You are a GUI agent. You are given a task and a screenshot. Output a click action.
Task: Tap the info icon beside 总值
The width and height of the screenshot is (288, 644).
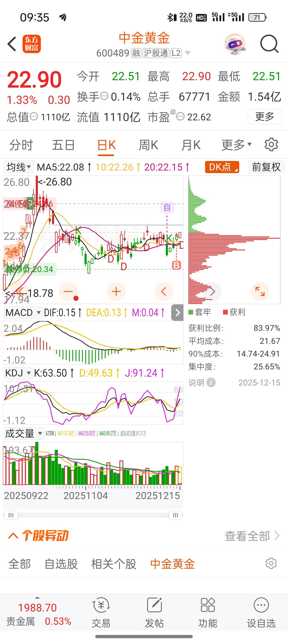pos(34,116)
